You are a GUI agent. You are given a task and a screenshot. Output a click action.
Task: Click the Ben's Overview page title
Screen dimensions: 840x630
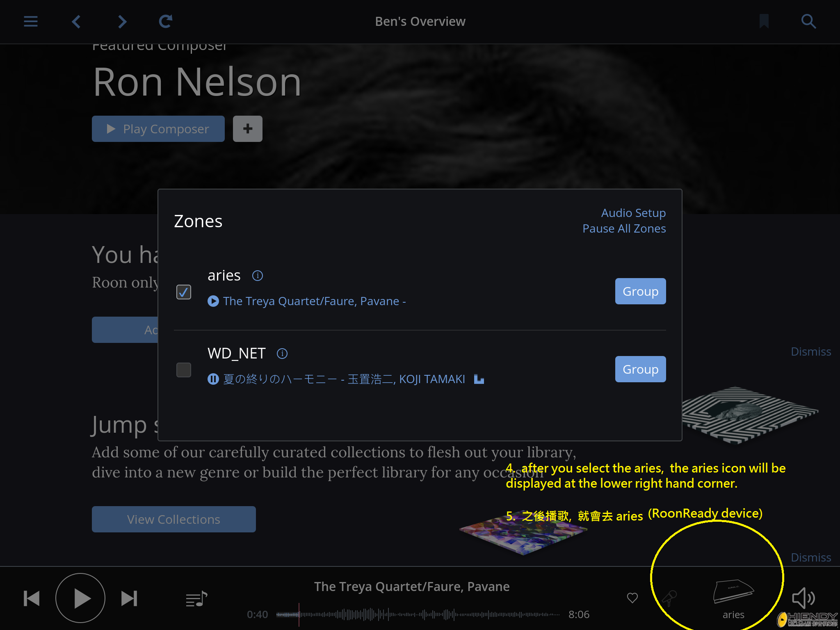pos(420,21)
